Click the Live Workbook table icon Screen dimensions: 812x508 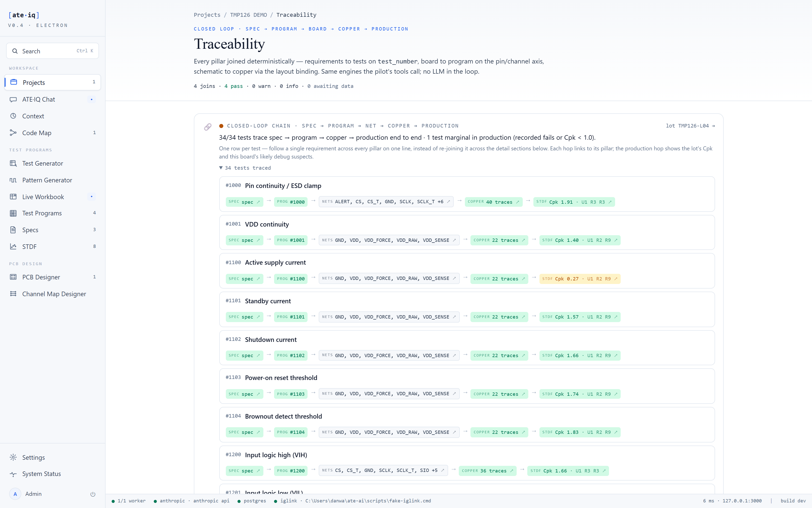13,197
